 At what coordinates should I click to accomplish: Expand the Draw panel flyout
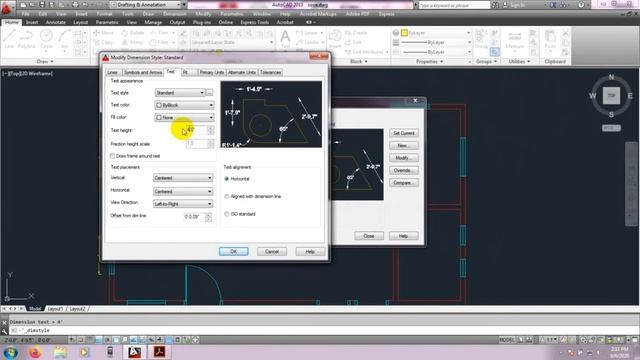pos(45,62)
